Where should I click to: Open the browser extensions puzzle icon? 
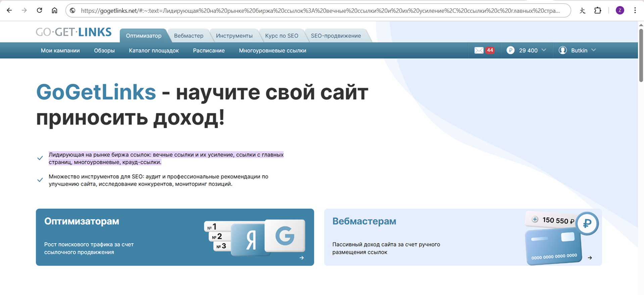tap(597, 10)
